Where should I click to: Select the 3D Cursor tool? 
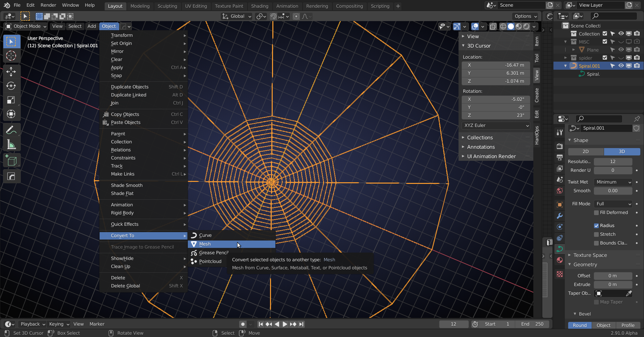(x=11, y=56)
